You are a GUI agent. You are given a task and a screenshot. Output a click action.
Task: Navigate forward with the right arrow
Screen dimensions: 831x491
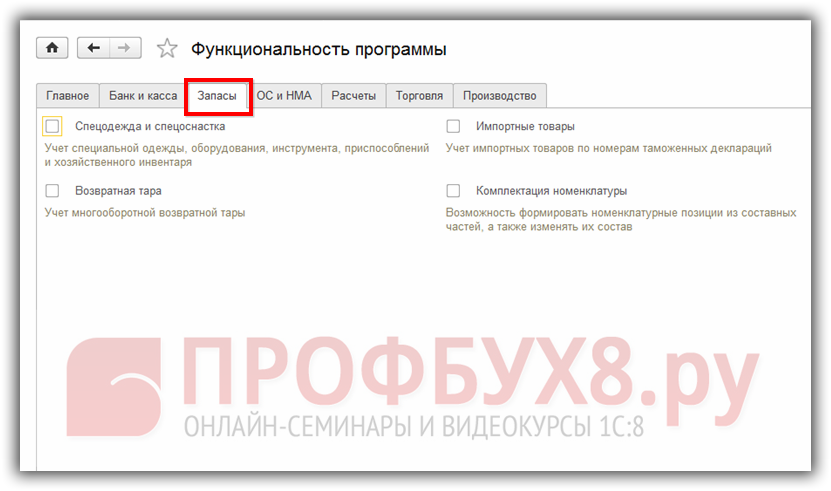click(x=125, y=48)
